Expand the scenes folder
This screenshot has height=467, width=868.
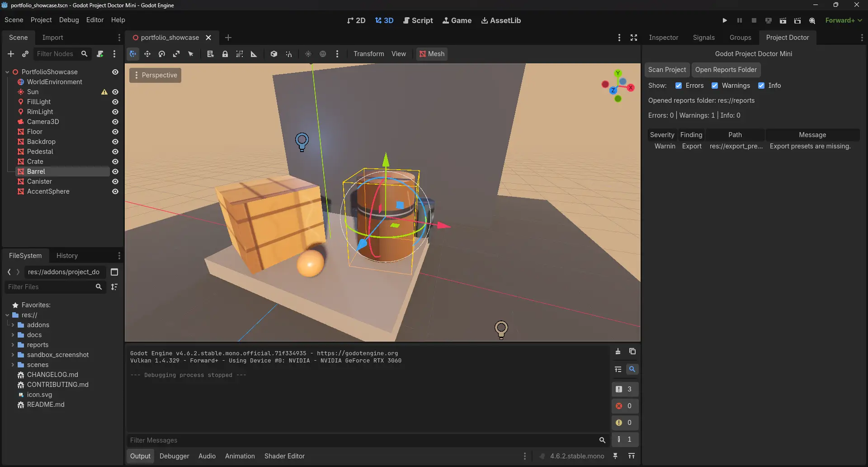[x=13, y=365]
